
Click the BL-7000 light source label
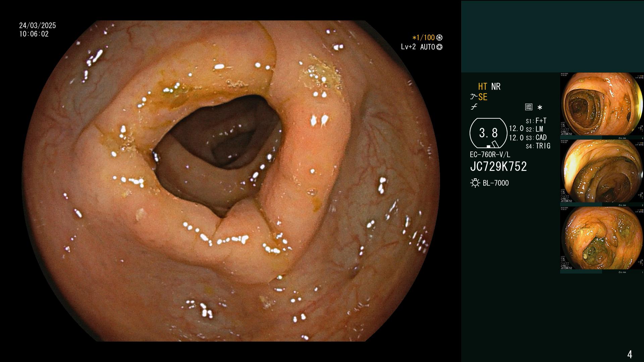496,183
